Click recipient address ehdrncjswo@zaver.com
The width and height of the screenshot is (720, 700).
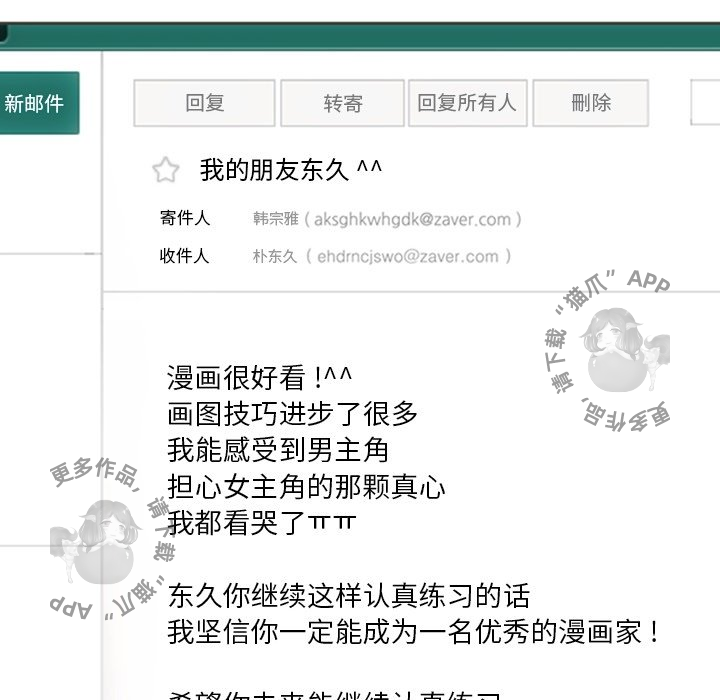(408, 256)
